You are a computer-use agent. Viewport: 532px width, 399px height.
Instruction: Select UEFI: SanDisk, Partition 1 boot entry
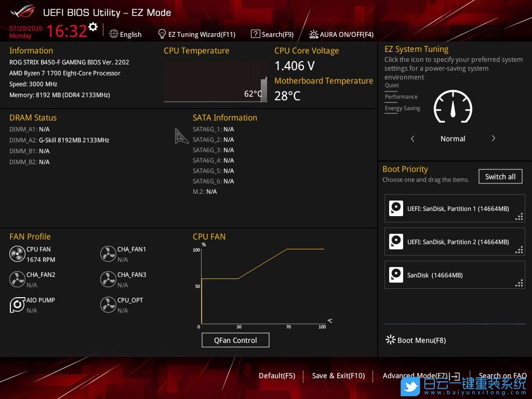coord(455,208)
